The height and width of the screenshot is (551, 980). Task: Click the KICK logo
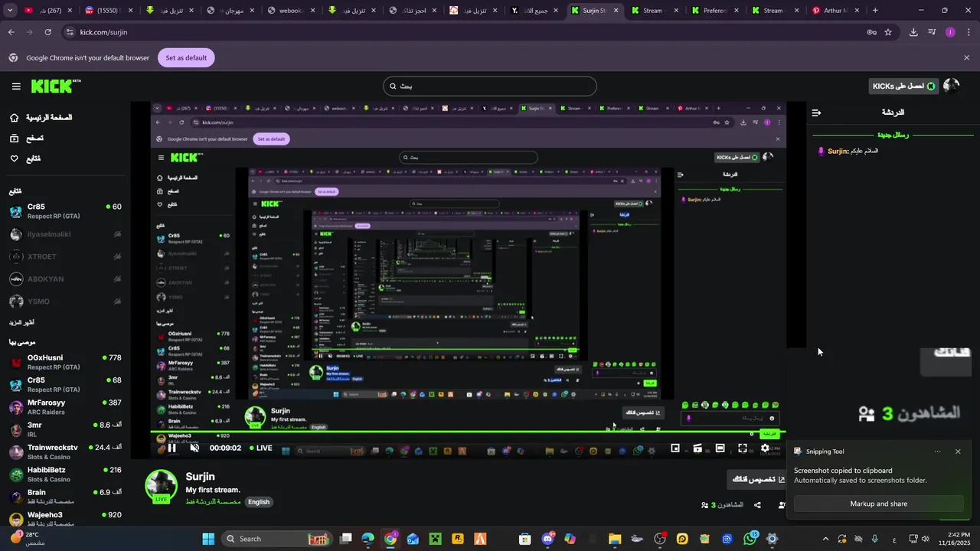(x=56, y=86)
